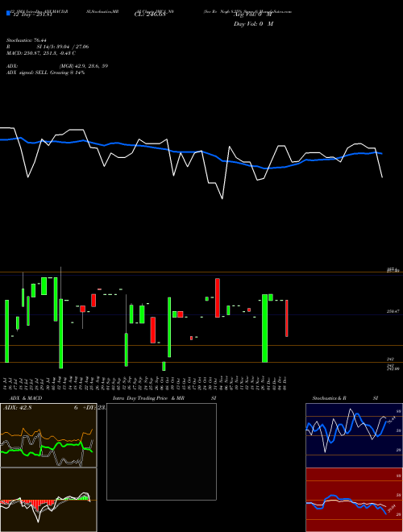Click the '(MGR) 42.9, 23.6, 59' ADX values
Screen dimensions: 403x532
point(84,66)
